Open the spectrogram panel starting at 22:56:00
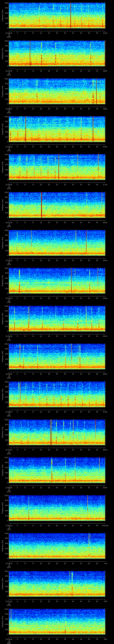 tap(57, 394)
